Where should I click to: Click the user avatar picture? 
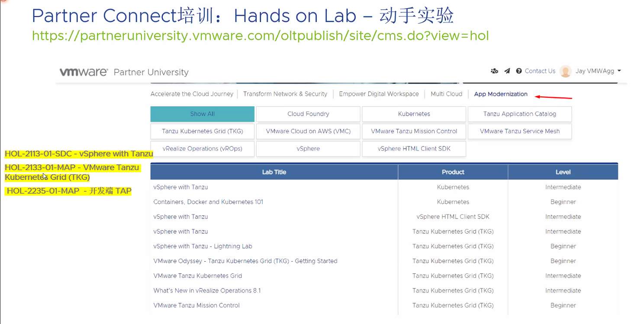565,71
